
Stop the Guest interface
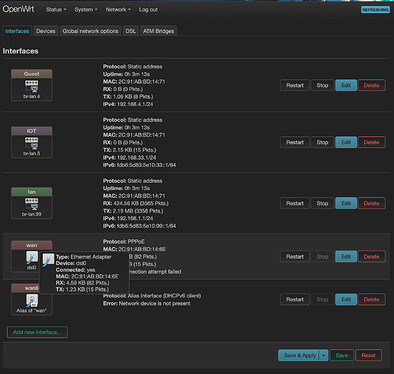[x=322, y=85]
